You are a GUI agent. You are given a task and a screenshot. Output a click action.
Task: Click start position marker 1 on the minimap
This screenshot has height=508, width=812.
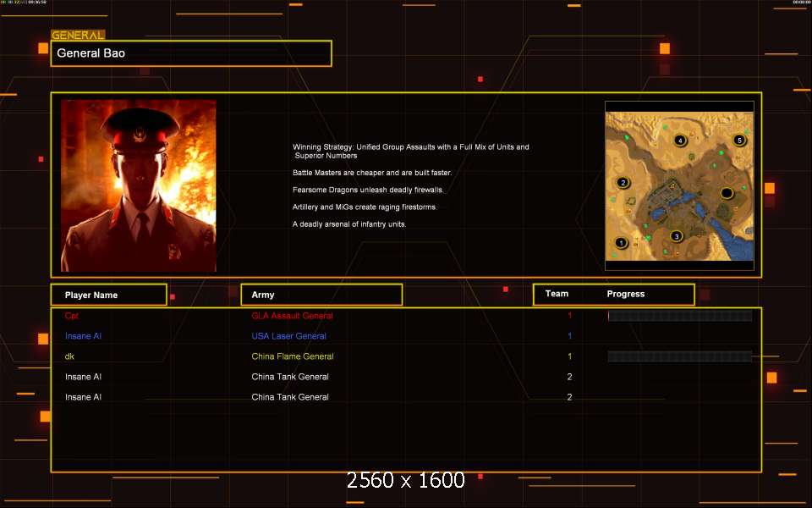click(x=622, y=243)
